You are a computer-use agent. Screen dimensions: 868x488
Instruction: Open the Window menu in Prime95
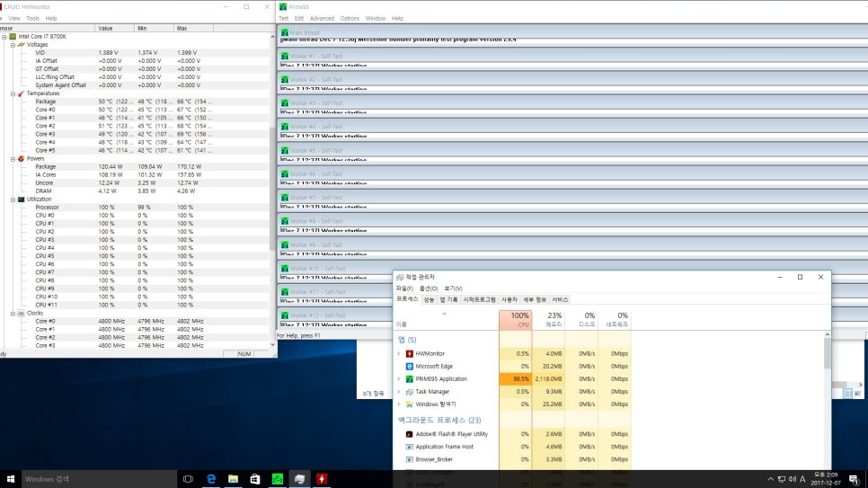tap(376, 18)
